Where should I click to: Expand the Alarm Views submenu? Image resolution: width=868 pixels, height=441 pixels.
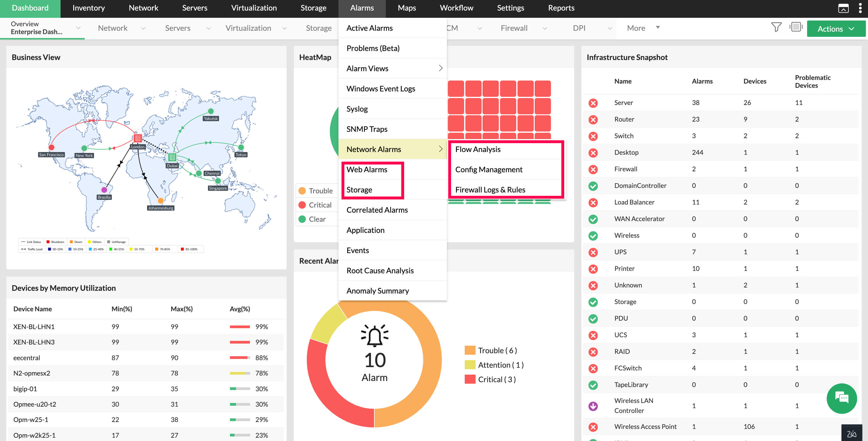[x=392, y=68]
